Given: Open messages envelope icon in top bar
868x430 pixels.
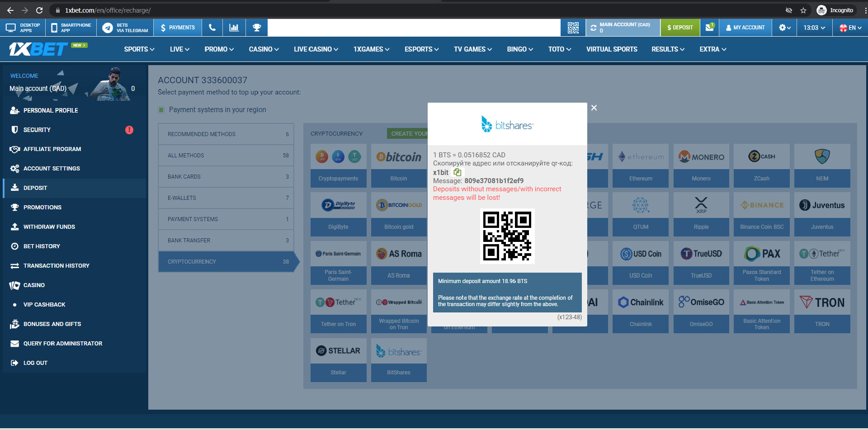Looking at the screenshot, I should pos(710,28).
